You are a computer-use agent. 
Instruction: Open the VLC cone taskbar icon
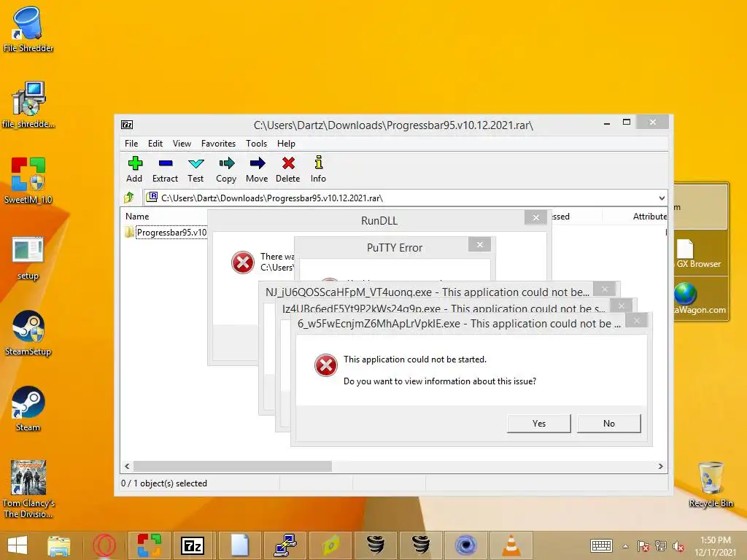point(511,545)
